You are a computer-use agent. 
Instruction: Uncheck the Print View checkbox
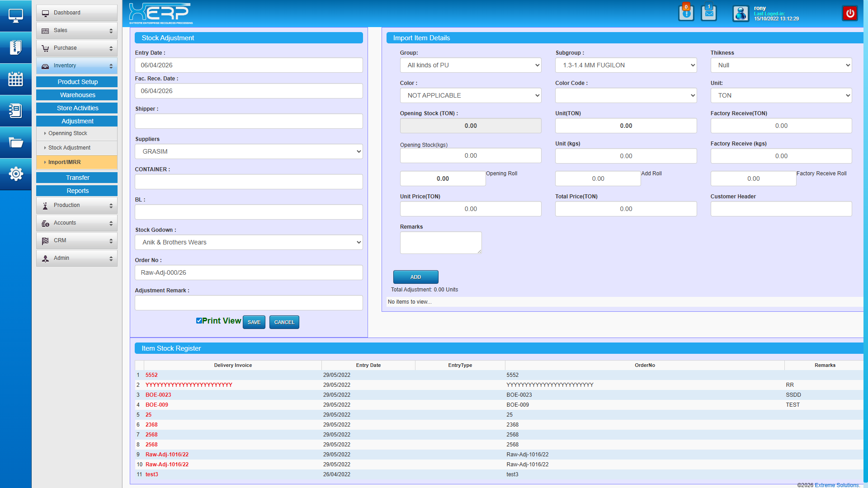(199, 320)
